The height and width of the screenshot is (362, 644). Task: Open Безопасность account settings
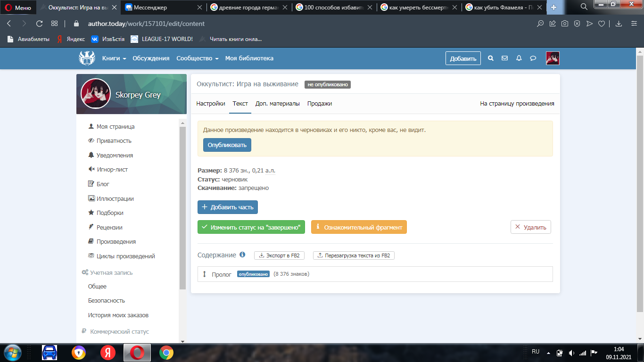click(x=107, y=300)
